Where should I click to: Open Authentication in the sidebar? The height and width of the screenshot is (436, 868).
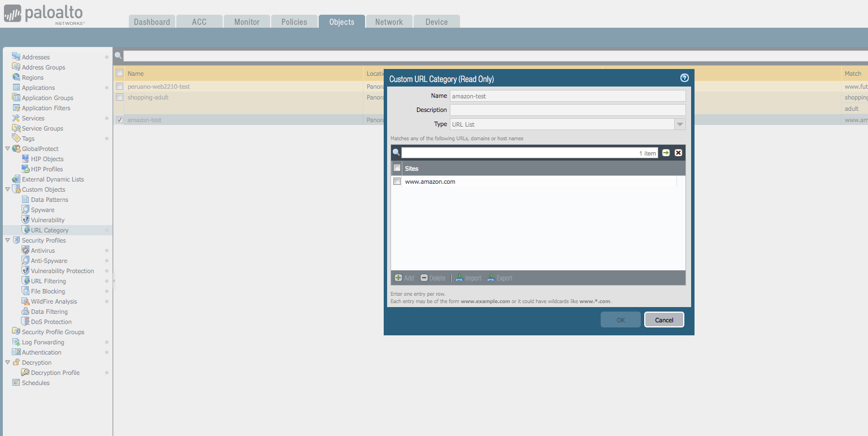(42, 352)
